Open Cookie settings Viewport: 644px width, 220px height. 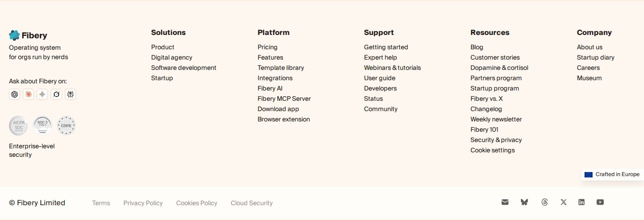492,150
